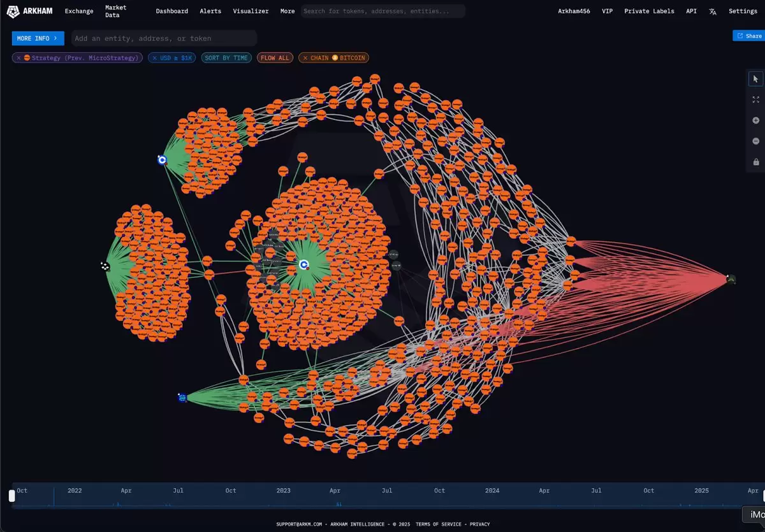Open the More menu in navigation
The width and height of the screenshot is (765, 532).
click(x=288, y=11)
